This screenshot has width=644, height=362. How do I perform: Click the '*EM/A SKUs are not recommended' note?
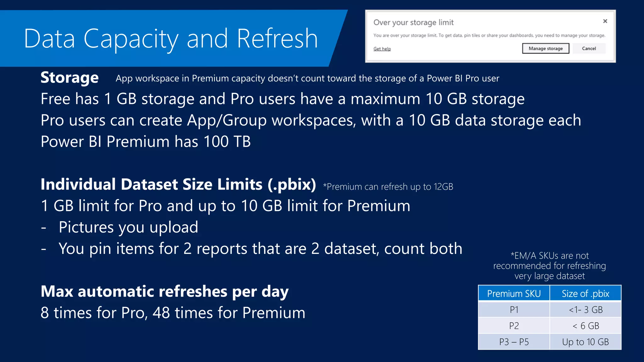click(549, 266)
